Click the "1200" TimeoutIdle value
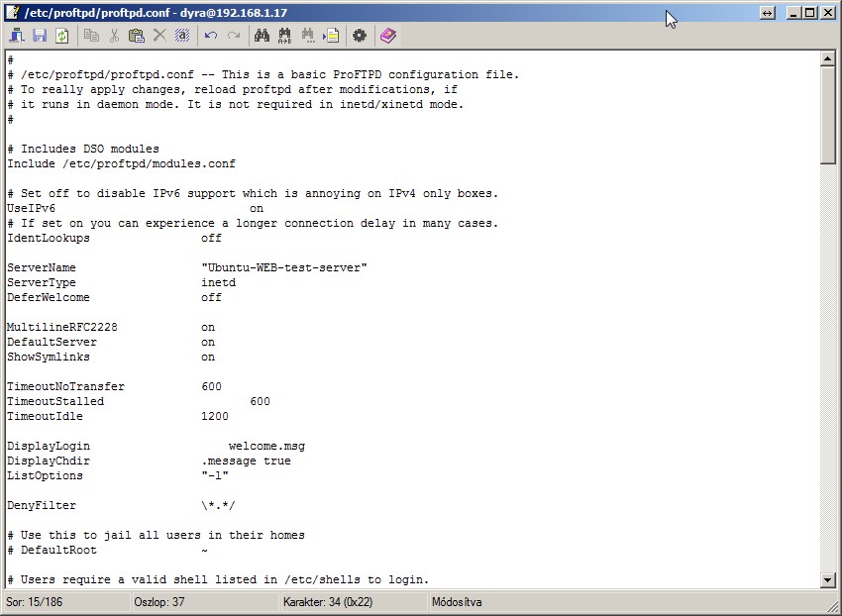 coord(215,416)
